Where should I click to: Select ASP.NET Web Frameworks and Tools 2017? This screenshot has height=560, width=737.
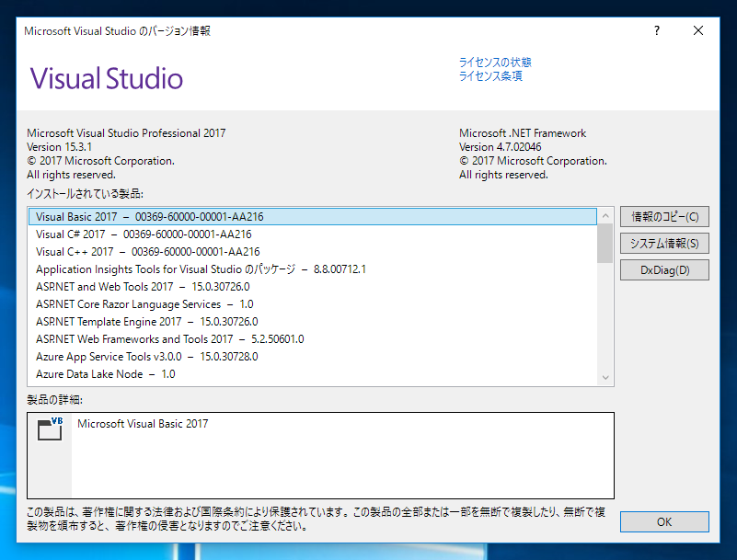coord(313,339)
